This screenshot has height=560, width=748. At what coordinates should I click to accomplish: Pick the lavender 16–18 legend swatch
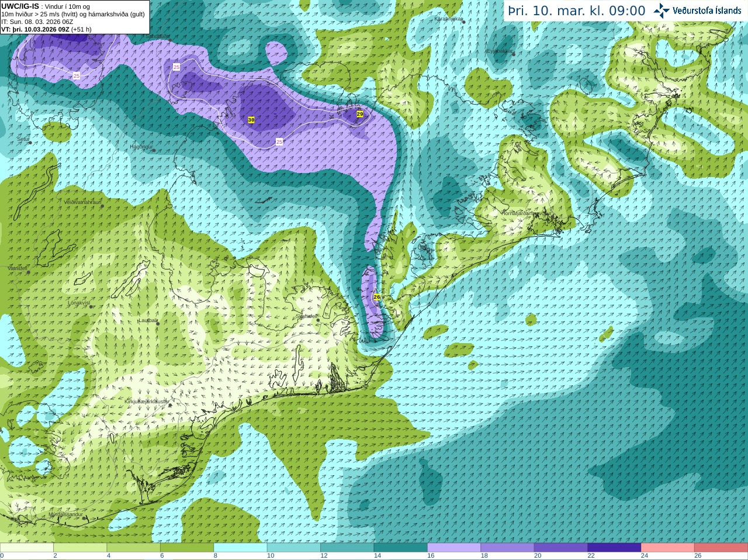[454, 548]
